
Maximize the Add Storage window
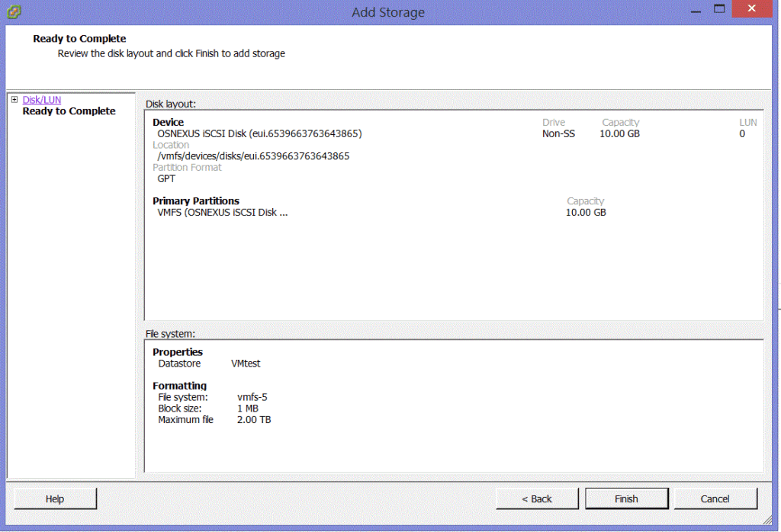point(718,10)
